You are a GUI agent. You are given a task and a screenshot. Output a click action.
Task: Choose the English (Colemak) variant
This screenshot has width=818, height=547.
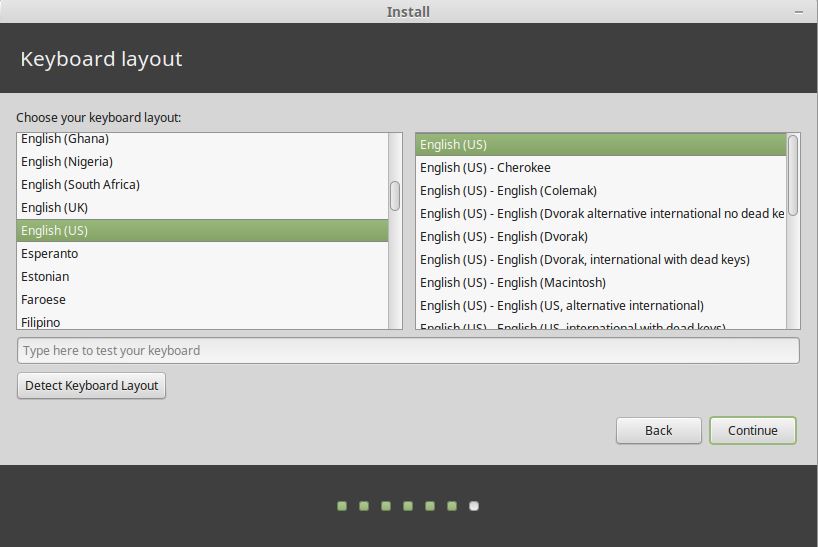(x=508, y=191)
